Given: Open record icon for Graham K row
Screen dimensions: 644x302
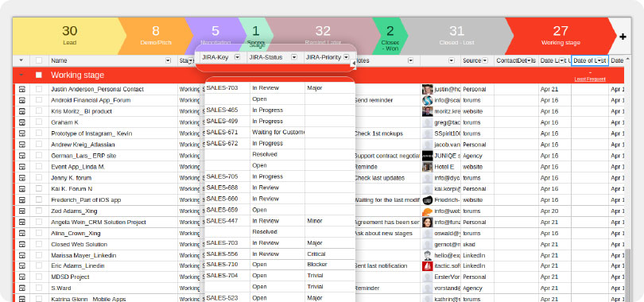Looking at the screenshot, I should [x=22, y=122].
